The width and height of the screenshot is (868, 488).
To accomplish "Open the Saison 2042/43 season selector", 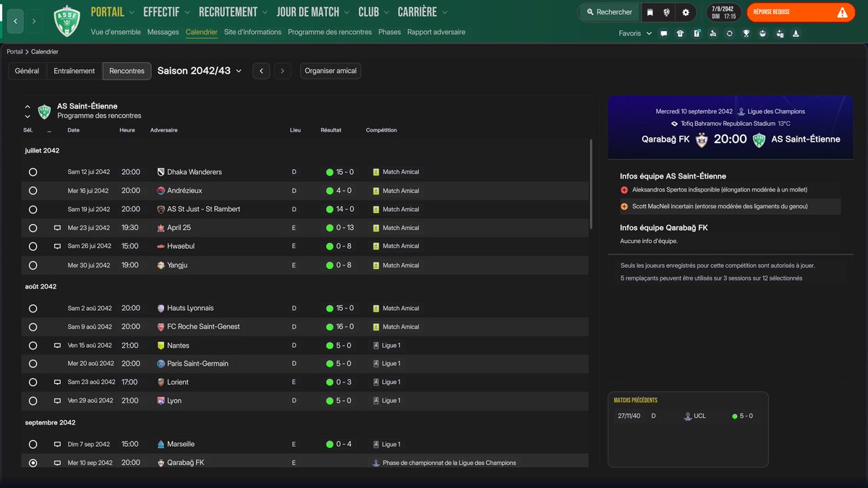I will (200, 71).
